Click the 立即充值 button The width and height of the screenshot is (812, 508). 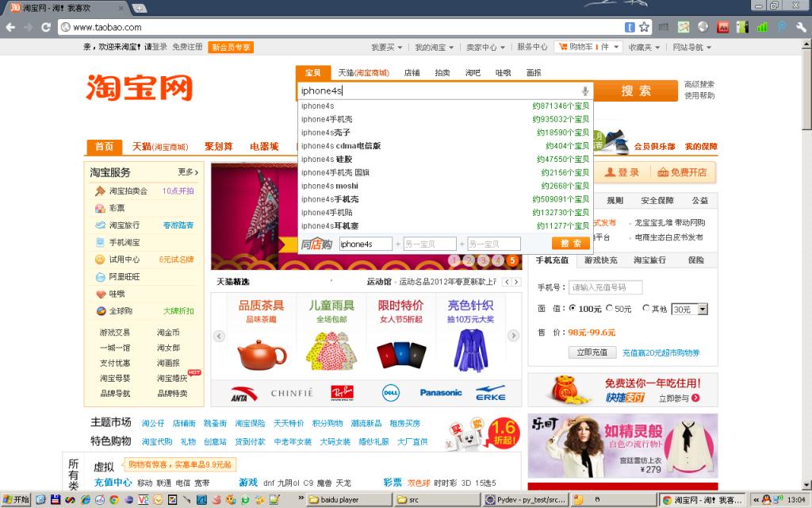pyautogui.click(x=592, y=352)
